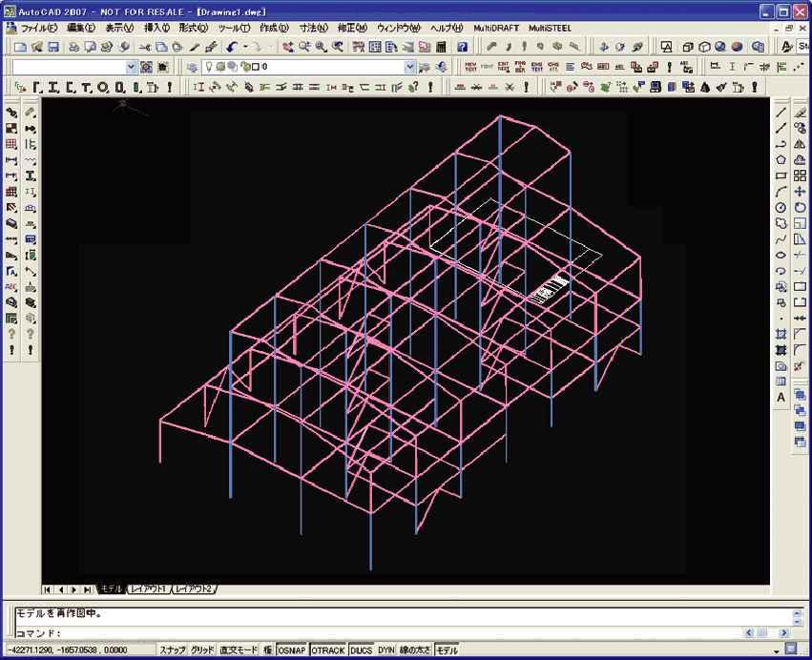Click the Text Style A icon
Image resolution: width=812 pixels, height=660 pixels.
(786, 47)
